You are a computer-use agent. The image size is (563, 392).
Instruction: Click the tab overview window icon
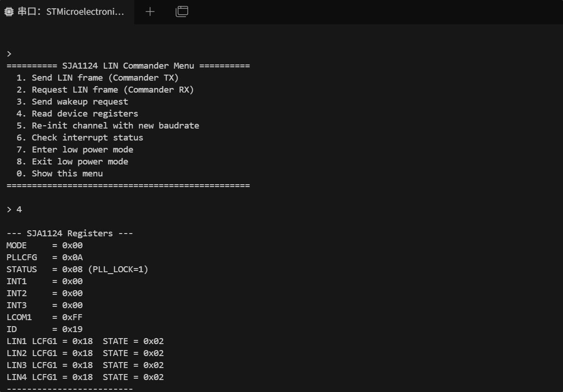tap(182, 12)
